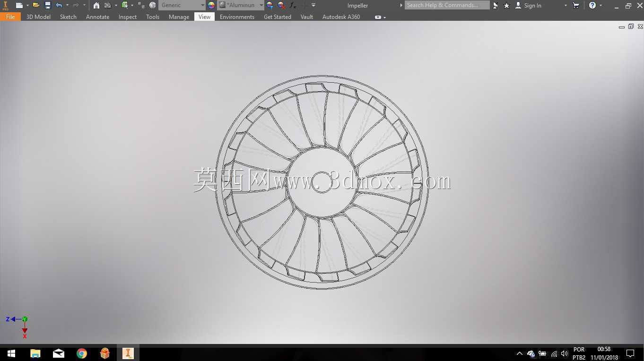Image resolution: width=644 pixels, height=361 pixels.
Task: Click the satellite Communication Center icon
Action: pyautogui.click(x=496, y=5)
